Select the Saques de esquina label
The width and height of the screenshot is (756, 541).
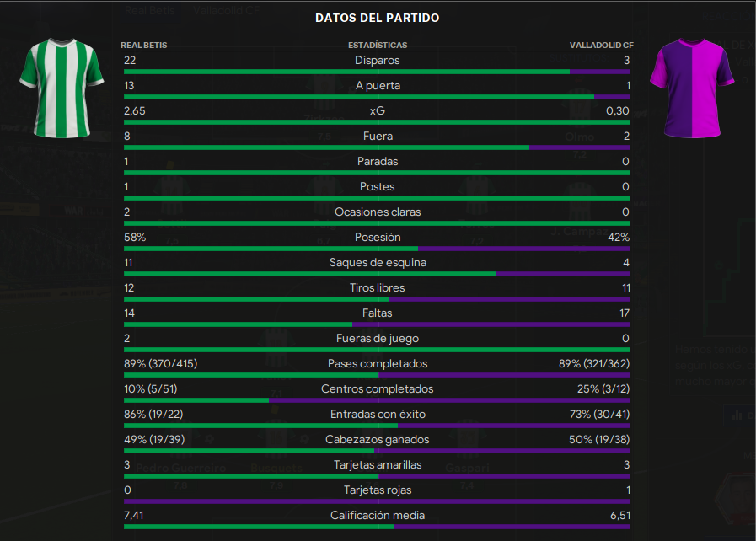(378, 262)
